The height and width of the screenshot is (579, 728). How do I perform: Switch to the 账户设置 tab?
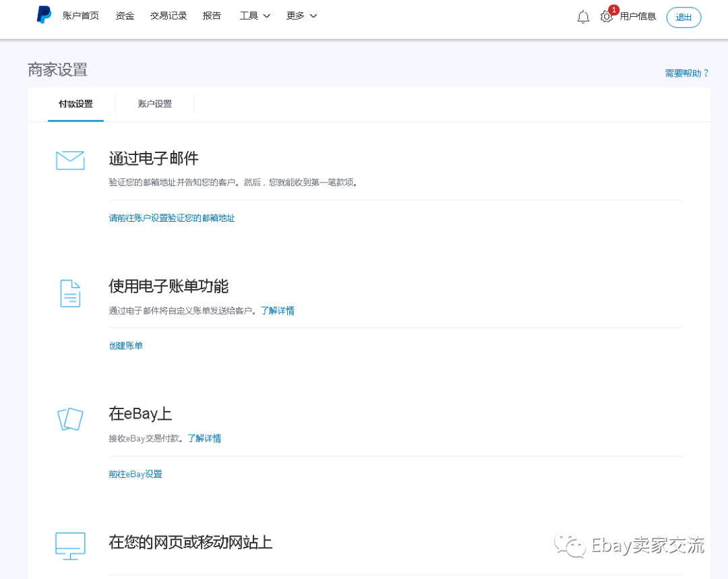click(x=155, y=104)
